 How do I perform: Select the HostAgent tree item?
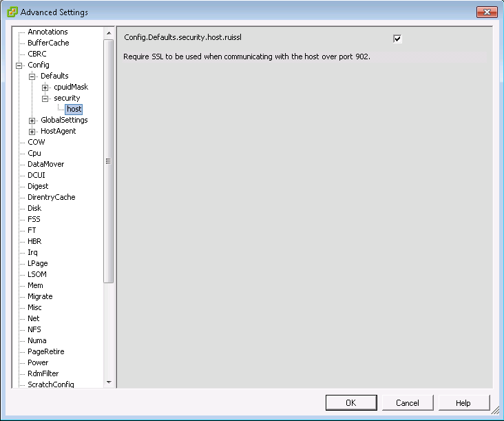click(x=58, y=131)
